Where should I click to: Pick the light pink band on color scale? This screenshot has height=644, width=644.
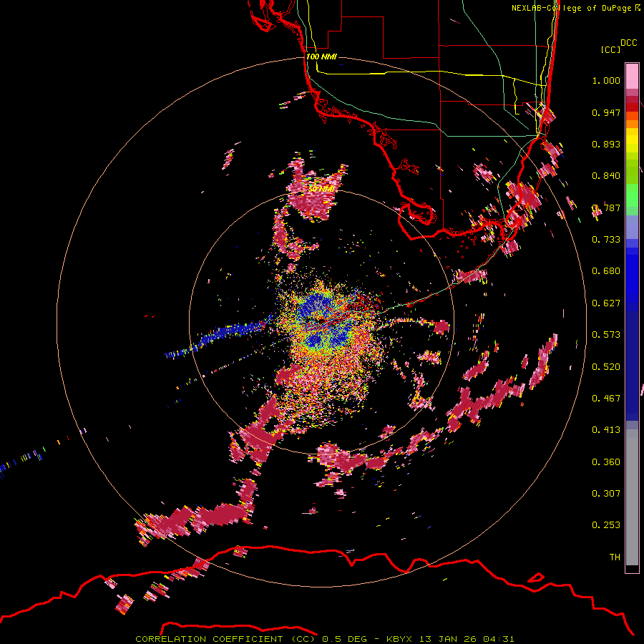click(632, 77)
